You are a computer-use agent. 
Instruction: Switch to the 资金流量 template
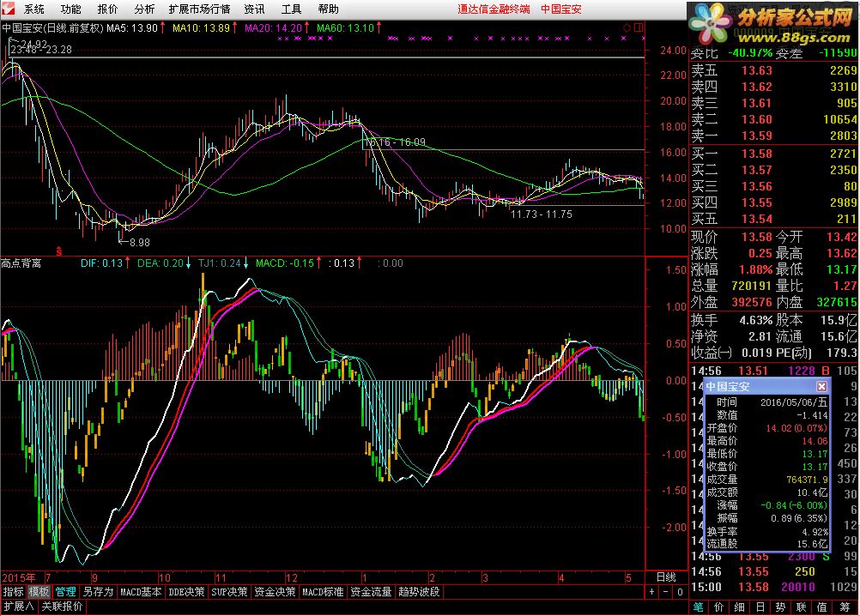pyautogui.click(x=372, y=592)
